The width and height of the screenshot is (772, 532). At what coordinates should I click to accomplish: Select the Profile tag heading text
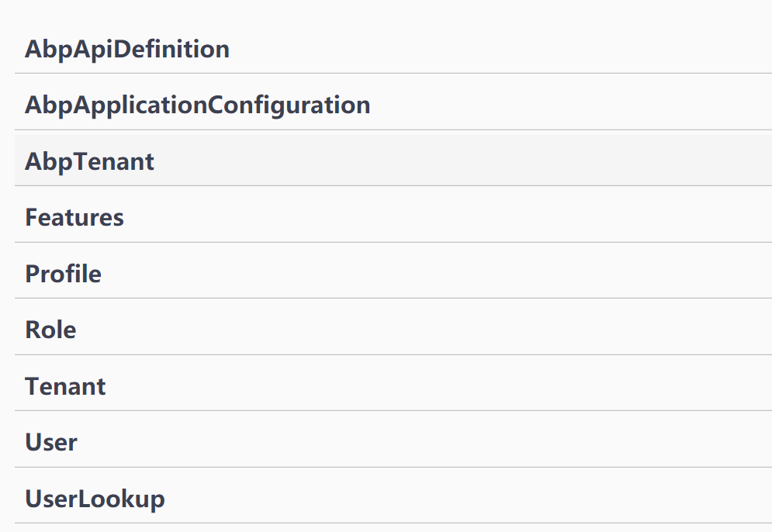point(63,274)
